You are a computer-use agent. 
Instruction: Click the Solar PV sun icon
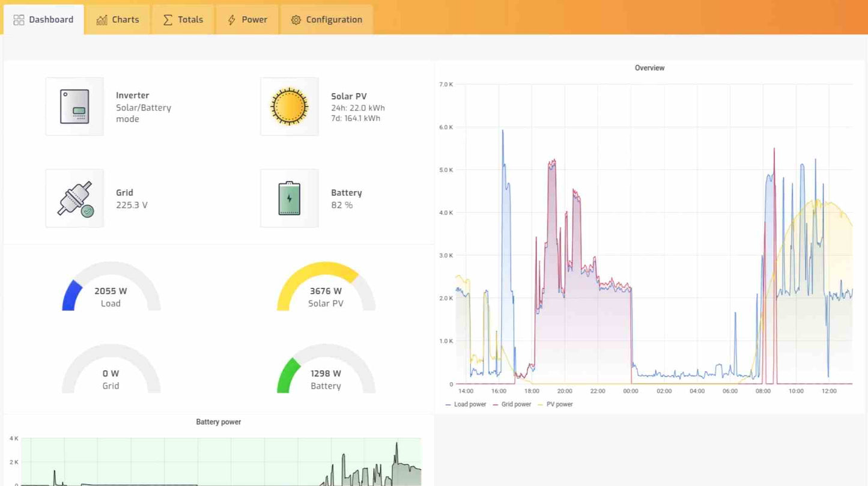point(289,107)
